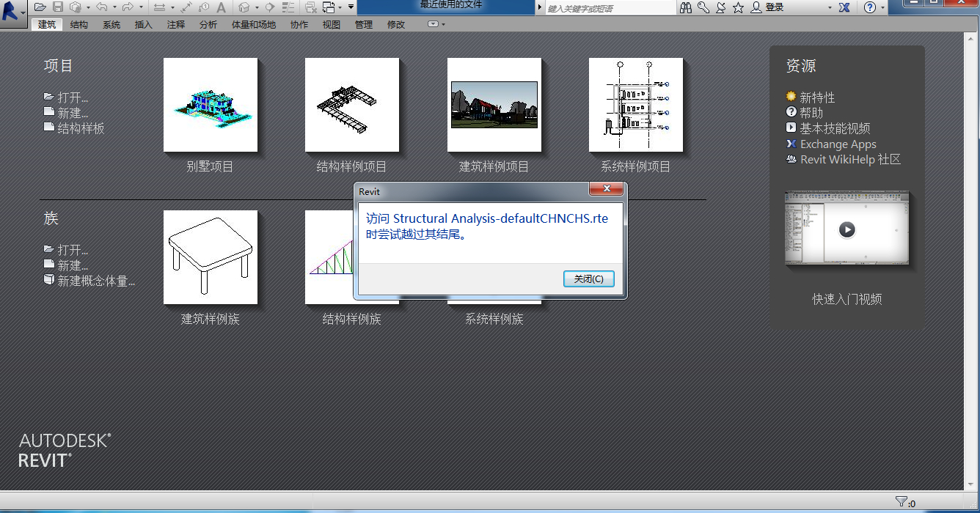Play the 快速入门视频 video
980x513 pixels.
click(847, 229)
